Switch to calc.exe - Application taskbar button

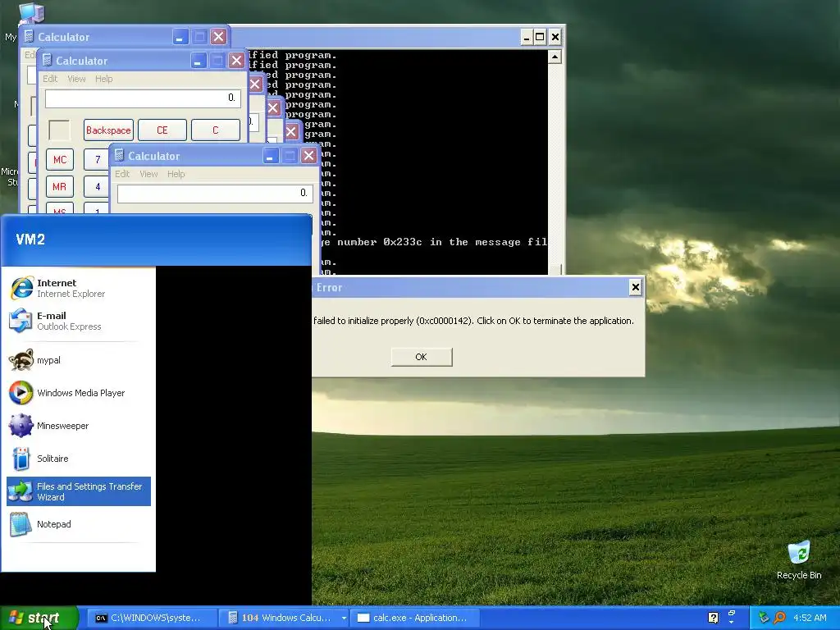(413, 618)
